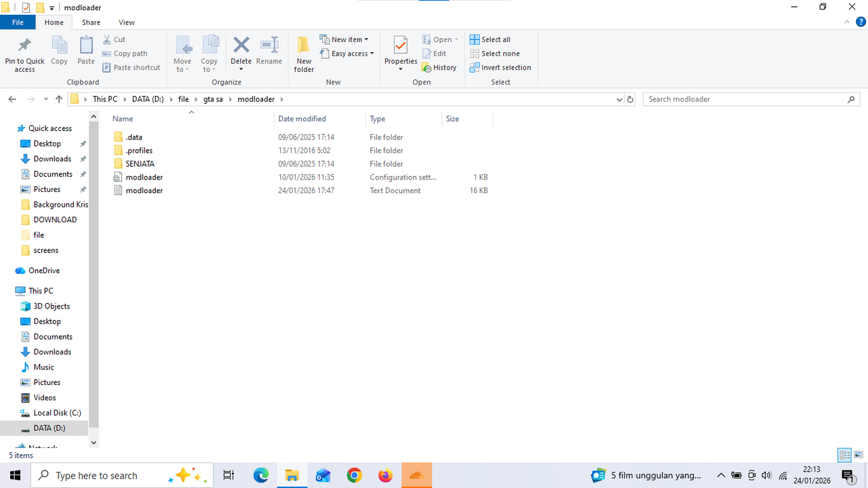Create a New folder from ribbon

coord(304,54)
